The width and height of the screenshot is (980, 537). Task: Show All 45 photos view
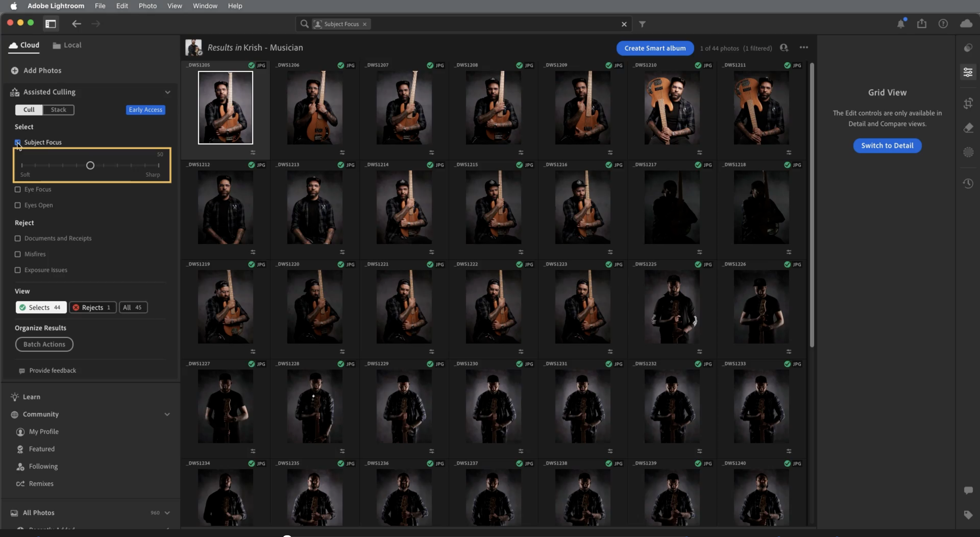(x=133, y=307)
